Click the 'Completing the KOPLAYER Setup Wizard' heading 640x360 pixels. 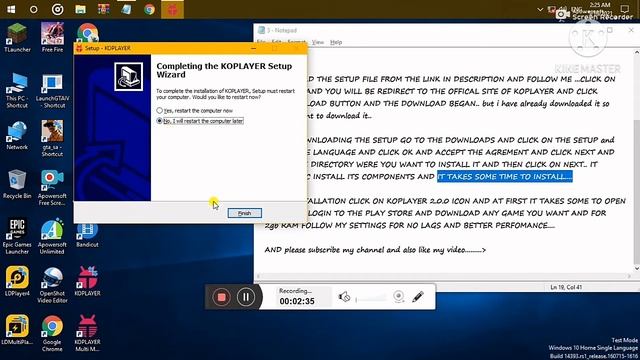224,70
